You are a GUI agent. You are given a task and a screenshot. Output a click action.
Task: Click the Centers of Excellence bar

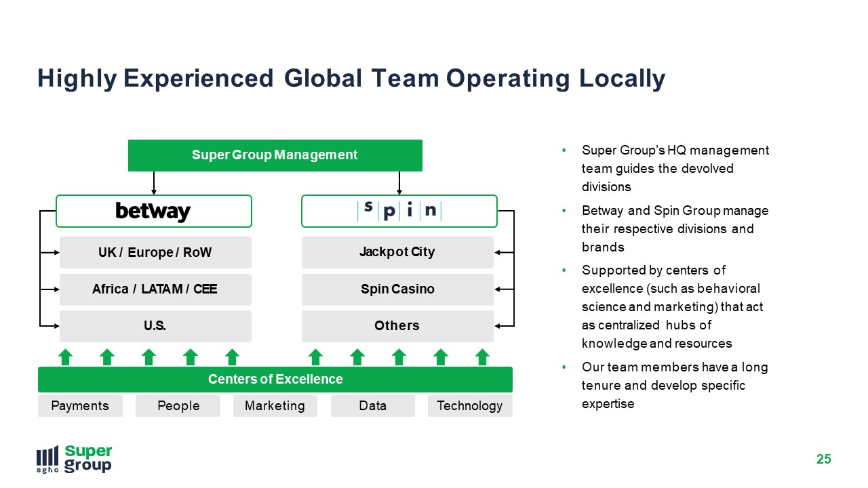275,380
